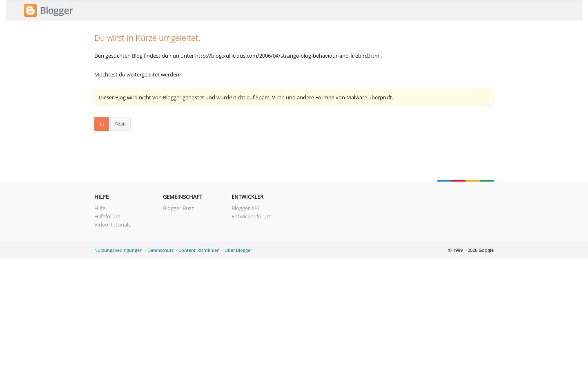Open the Hilfe link in footer

[100, 208]
